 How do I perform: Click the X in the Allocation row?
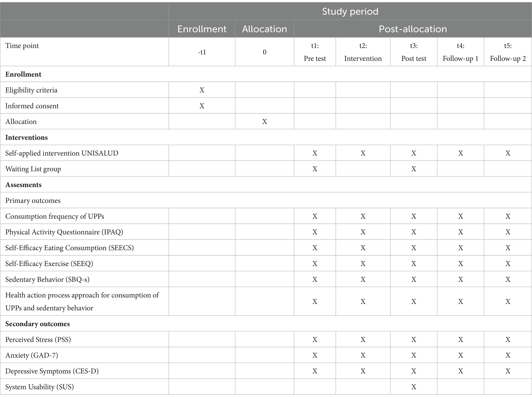(x=265, y=122)
